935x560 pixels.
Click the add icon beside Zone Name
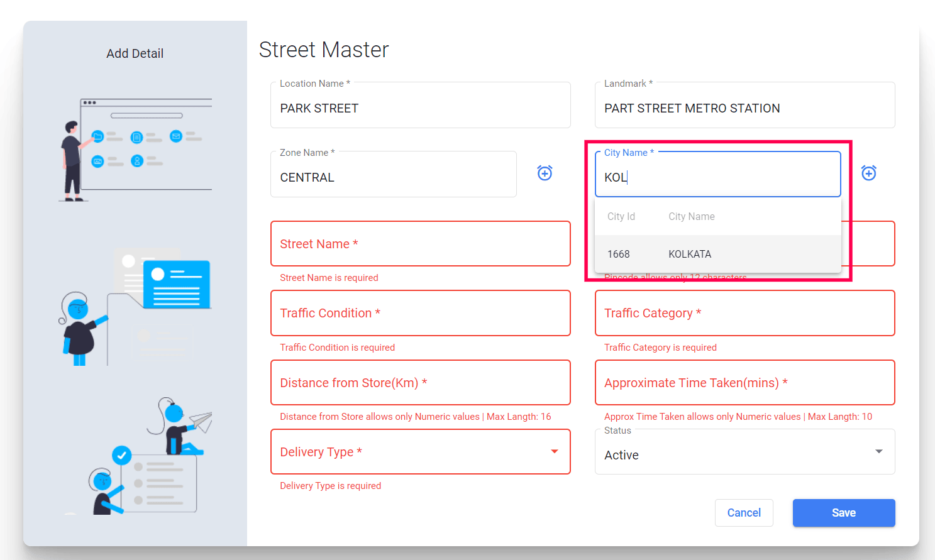[x=545, y=173]
